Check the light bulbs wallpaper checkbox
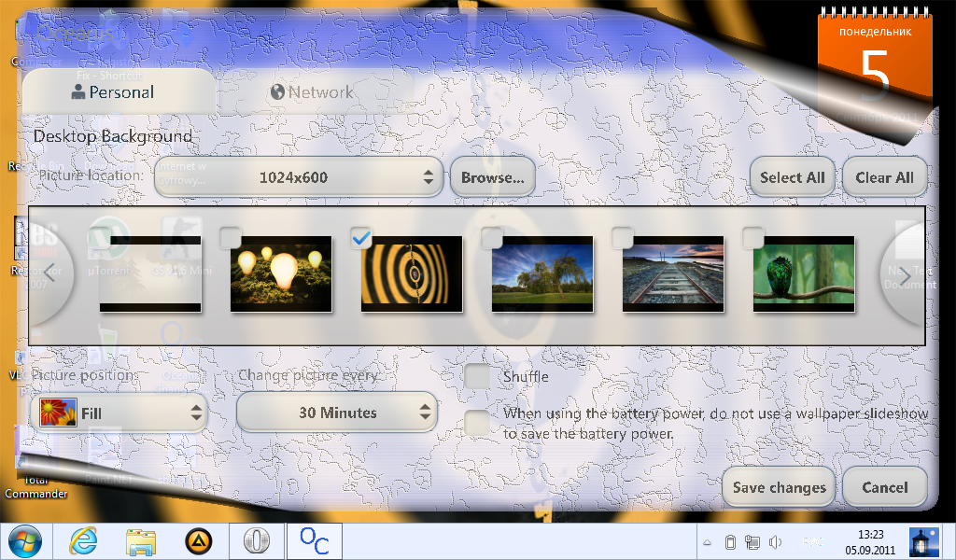The width and height of the screenshot is (956, 560). [x=230, y=238]
